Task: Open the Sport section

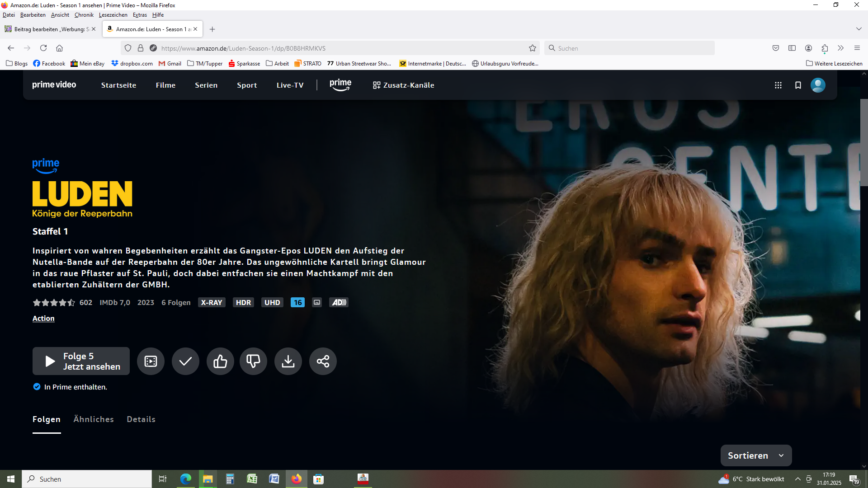Action: (x=247, y=85)
